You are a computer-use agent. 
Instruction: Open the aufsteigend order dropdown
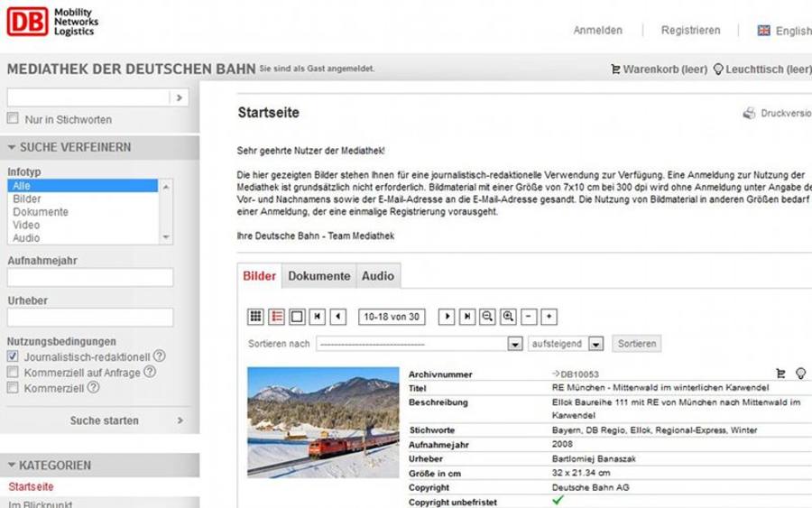(596, 344)
